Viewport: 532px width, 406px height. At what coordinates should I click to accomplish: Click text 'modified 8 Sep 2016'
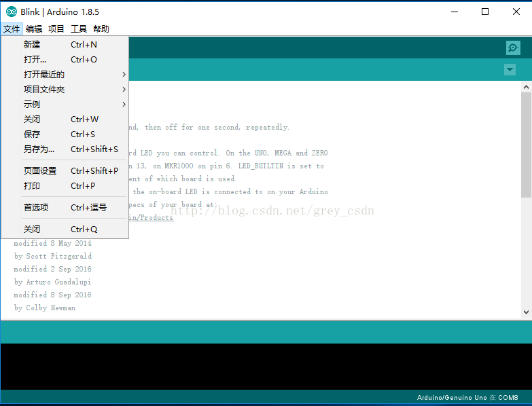52,295
